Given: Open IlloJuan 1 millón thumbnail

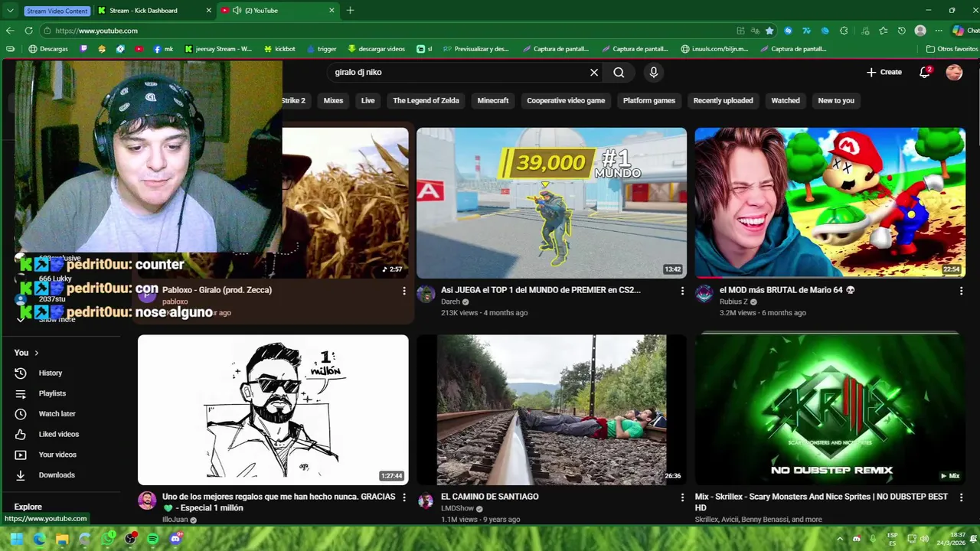Looking at the screenshot, I should click(273, 409).
